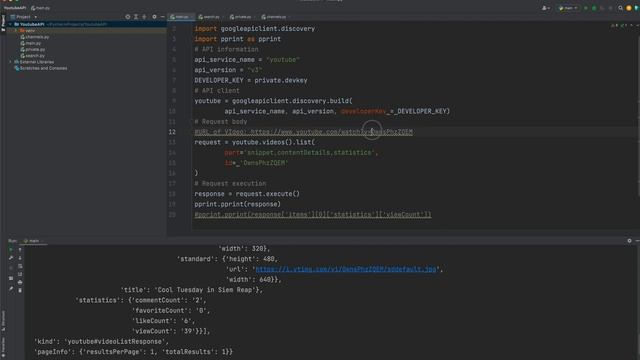
Task: Expand External Libraries node
Action: tap(11, 62)
